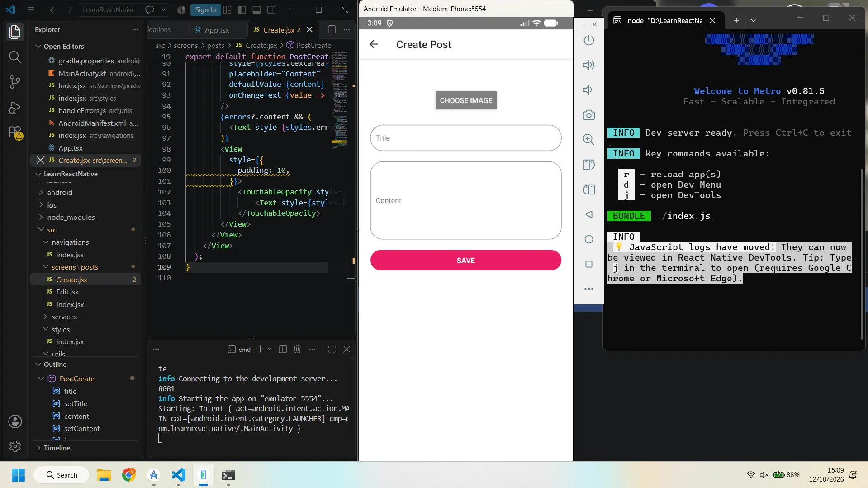Click emulator zoom magnifier icon

588,139
